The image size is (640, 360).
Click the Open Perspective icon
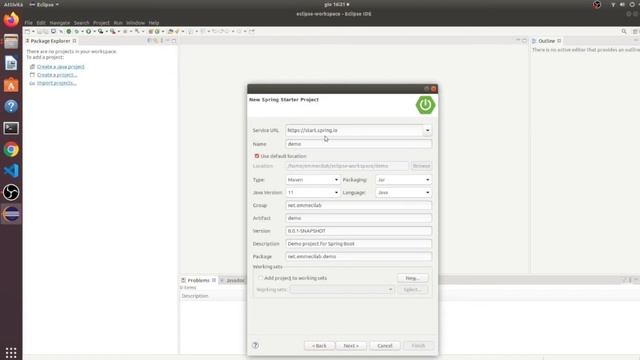pyautogui.click(x=635, y=31)
